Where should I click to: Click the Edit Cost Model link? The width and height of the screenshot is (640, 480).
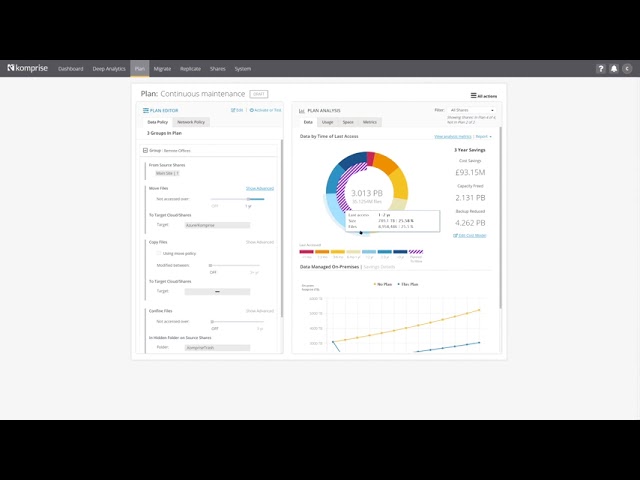point(470,236)
